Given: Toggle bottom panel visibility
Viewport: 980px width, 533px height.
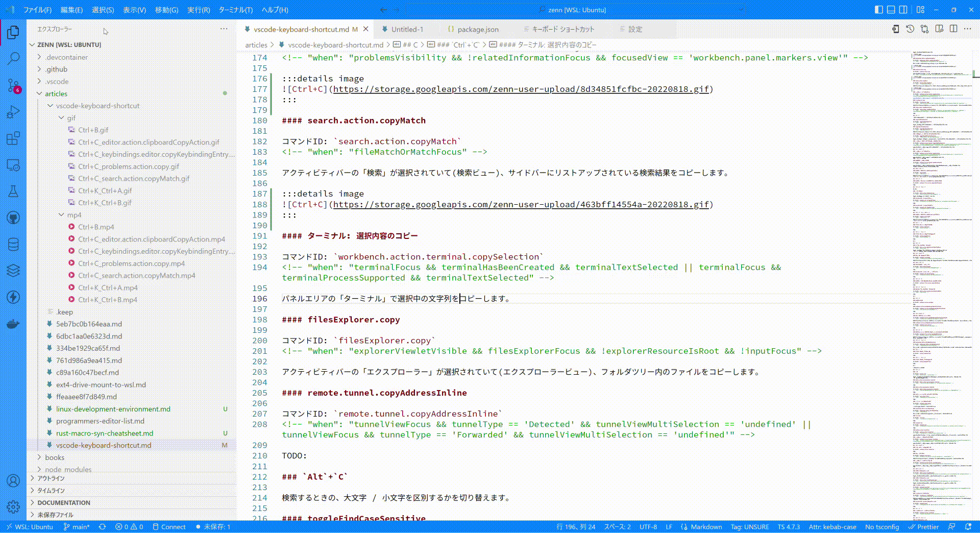Looking at the screenshot, I should (891, 10).
